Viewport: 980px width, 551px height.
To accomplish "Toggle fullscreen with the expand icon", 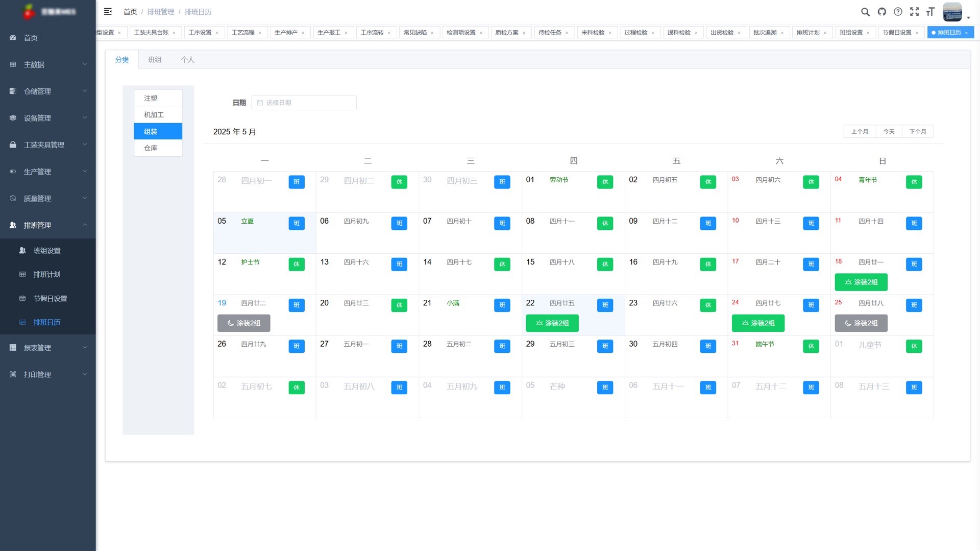I will click(914, 12).
